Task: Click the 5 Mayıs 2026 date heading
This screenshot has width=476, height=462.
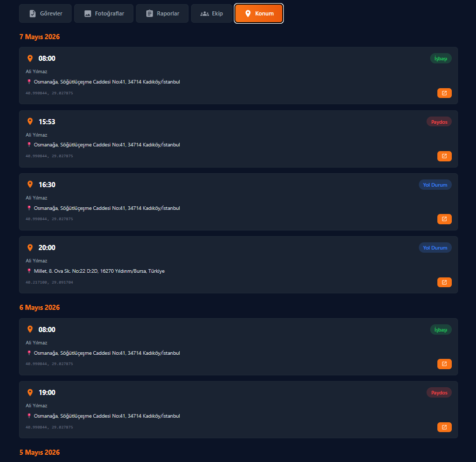Action: [40, 452]
